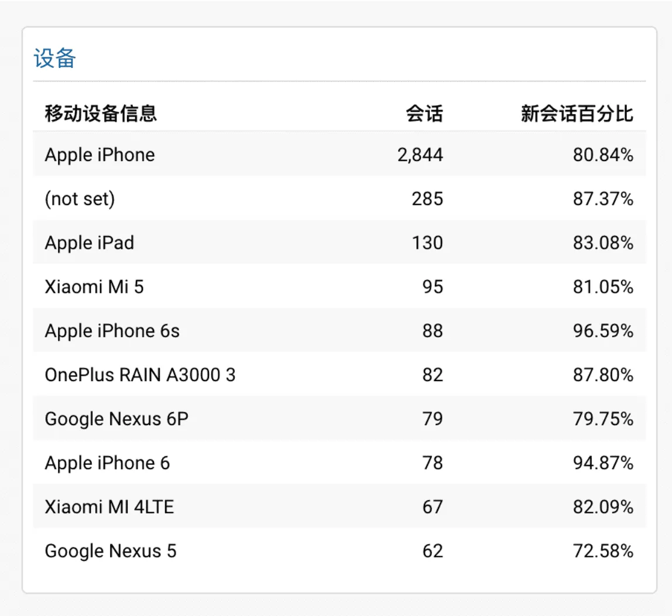Click the 设备 card panel area
Viewport: 672px width, 616px height.
[336, 307]
